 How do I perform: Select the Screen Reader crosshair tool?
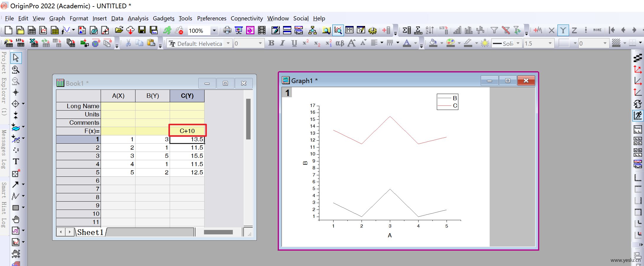(x=16, y=93)
